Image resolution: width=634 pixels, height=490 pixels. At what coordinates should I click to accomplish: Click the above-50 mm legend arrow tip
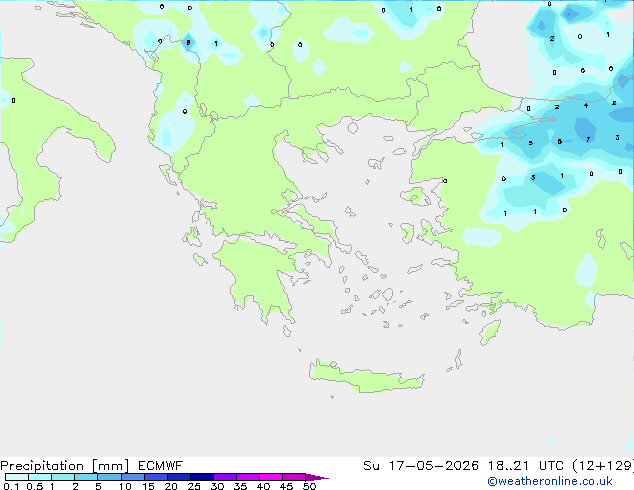coord(317,477)
